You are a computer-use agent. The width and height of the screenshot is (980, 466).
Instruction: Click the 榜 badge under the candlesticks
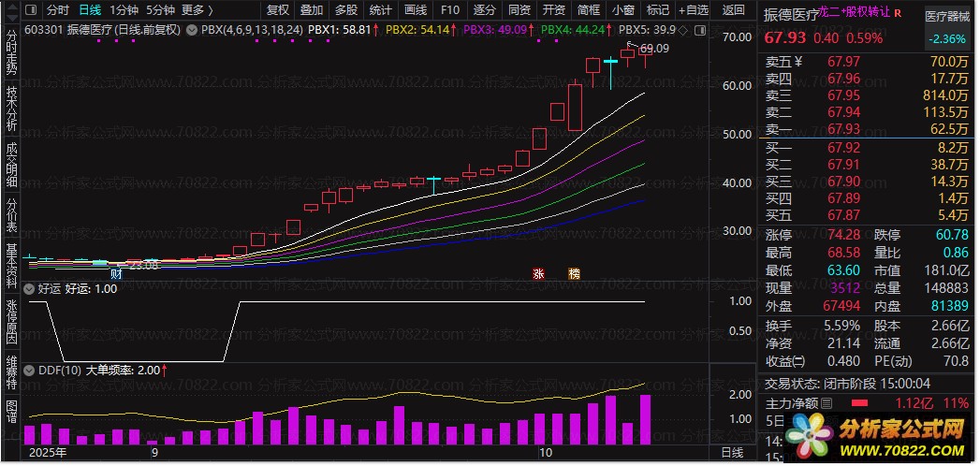click(x=574, y=273)
